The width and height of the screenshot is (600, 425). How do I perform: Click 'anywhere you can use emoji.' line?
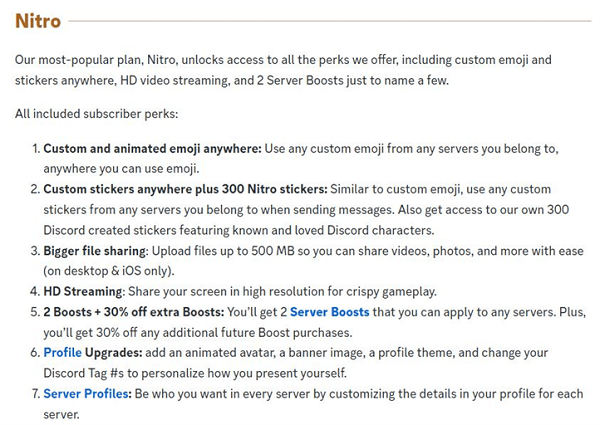click(x=121, y=169)
